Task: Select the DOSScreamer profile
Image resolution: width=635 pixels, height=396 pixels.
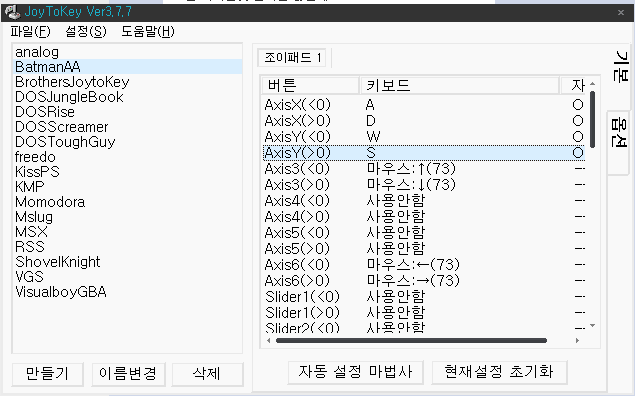Action: (x=128, y=127)
